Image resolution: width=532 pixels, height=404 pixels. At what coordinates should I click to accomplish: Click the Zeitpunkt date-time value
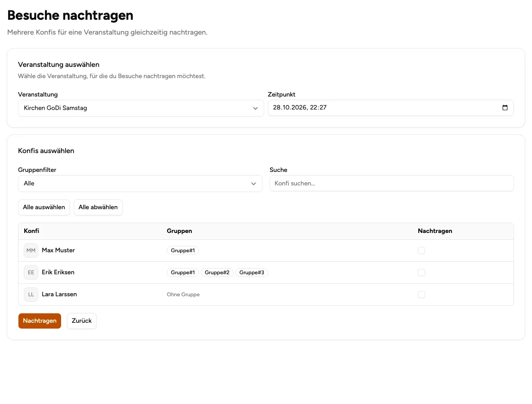coord(300,107)
